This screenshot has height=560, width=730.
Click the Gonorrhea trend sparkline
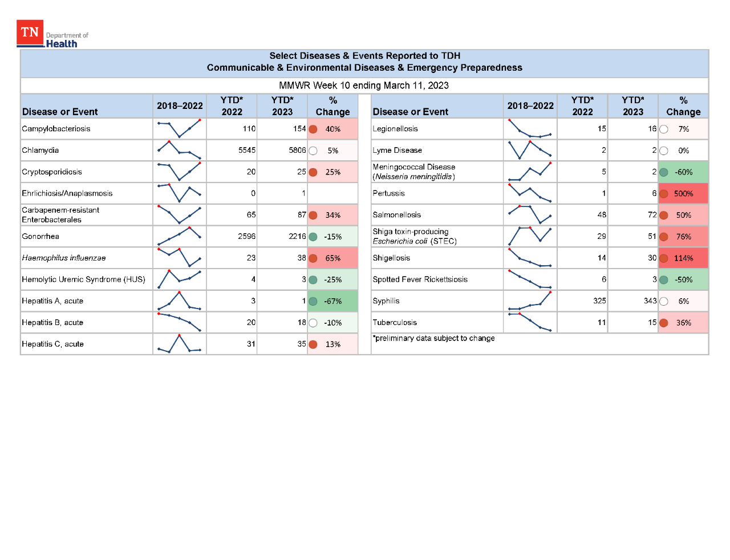tap(179, 236)
